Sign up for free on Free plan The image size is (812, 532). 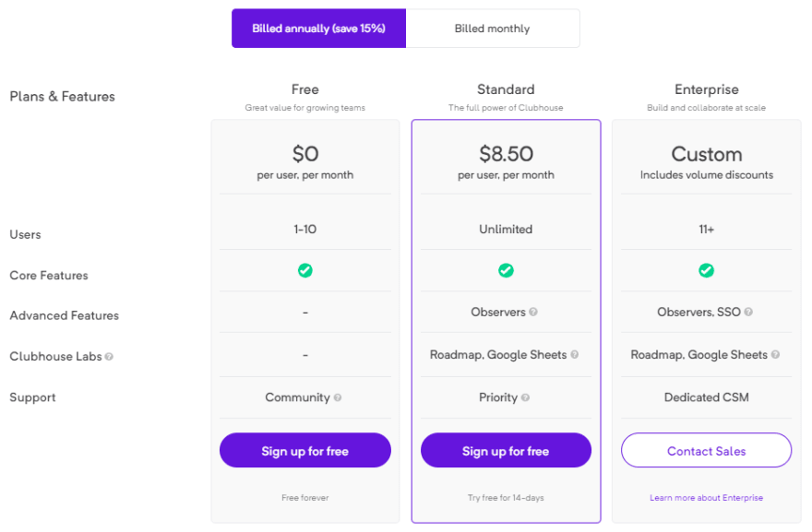(x=305, y=451)
